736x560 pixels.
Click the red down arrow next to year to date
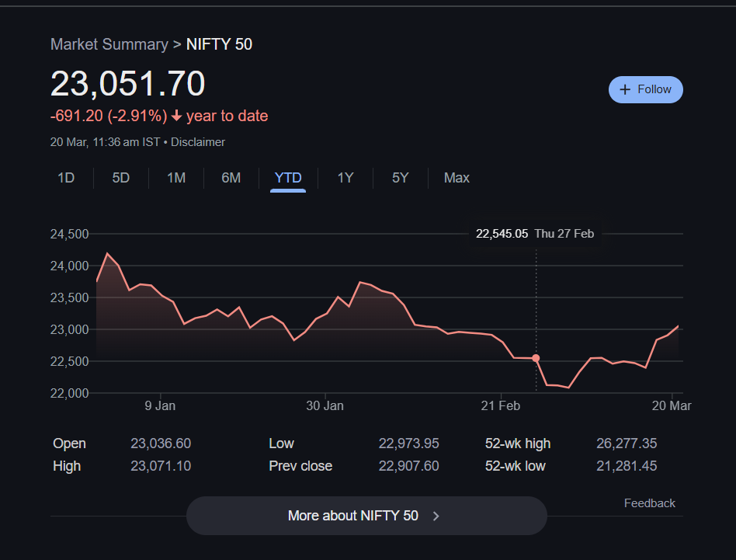(176, 117)
